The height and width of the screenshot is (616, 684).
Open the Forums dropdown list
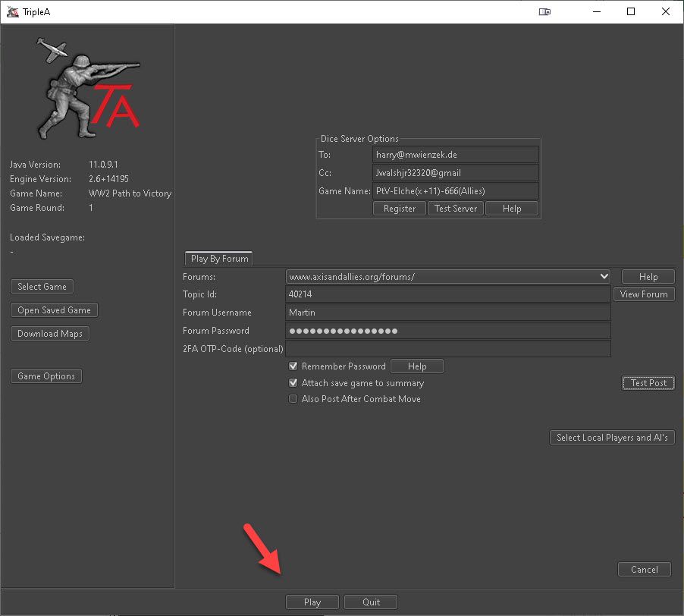point(604,277)
